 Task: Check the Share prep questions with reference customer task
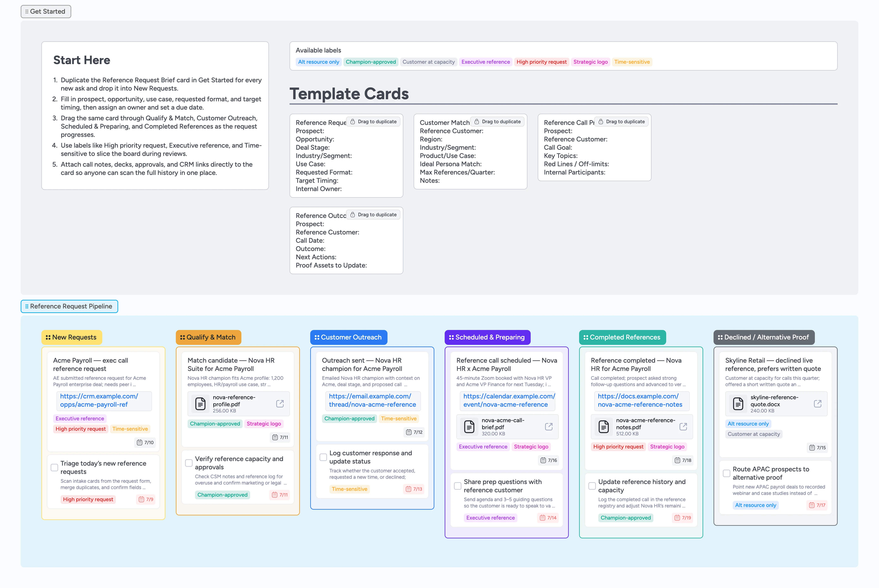pyautogui.click(x=457, y=486)
